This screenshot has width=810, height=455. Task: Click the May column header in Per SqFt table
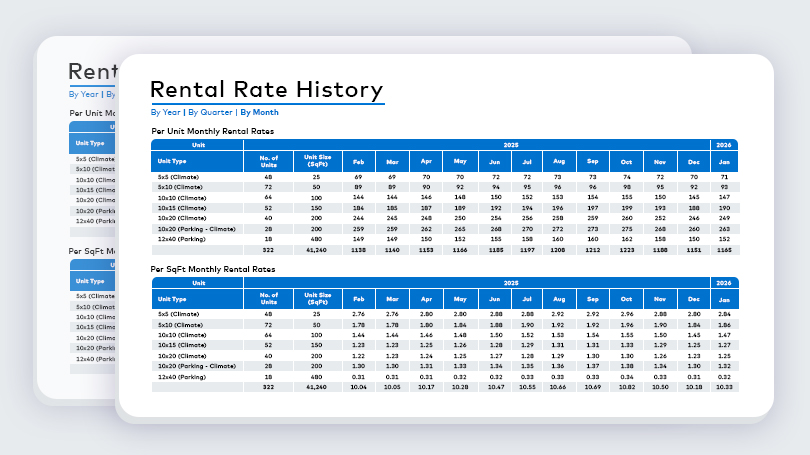(x=460, y=299)
